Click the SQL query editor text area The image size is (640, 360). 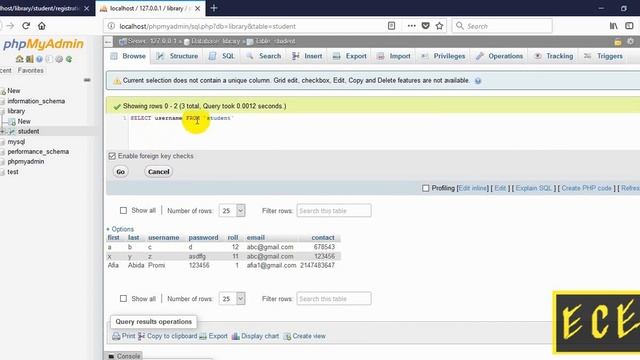[384, 131]
